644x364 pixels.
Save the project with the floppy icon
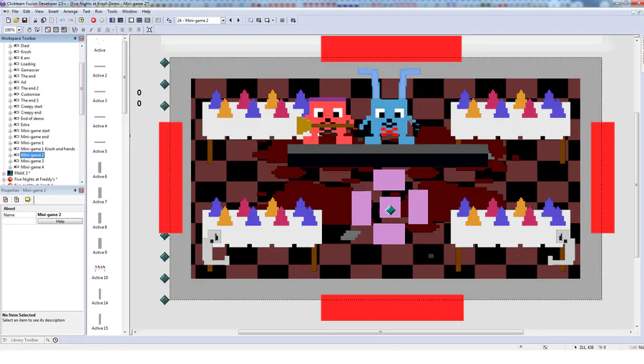[24, 20]
